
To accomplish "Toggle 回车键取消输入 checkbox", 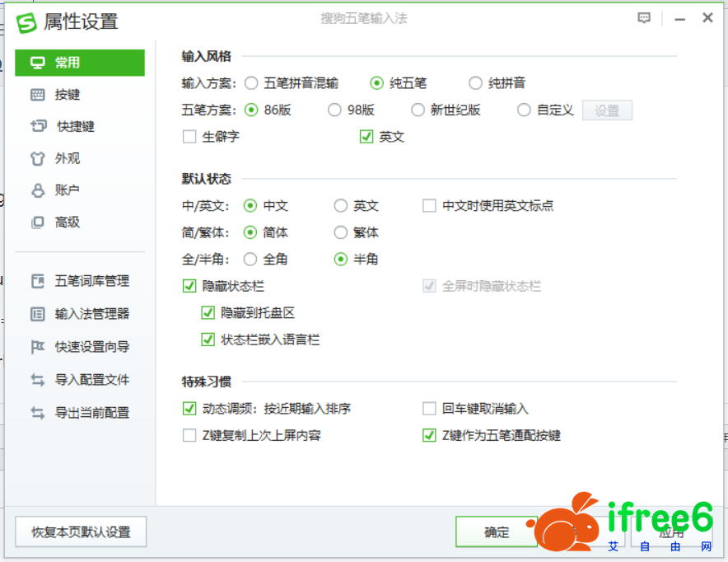I will pos(429,409).
